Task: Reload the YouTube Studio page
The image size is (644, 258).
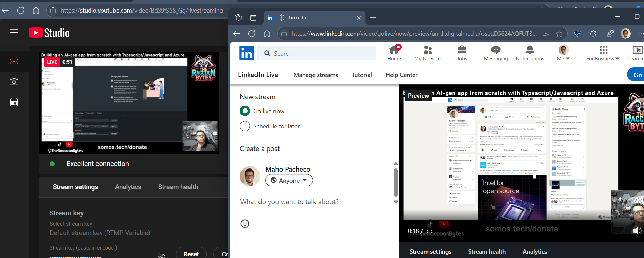Action: click(x=21, y=11)
